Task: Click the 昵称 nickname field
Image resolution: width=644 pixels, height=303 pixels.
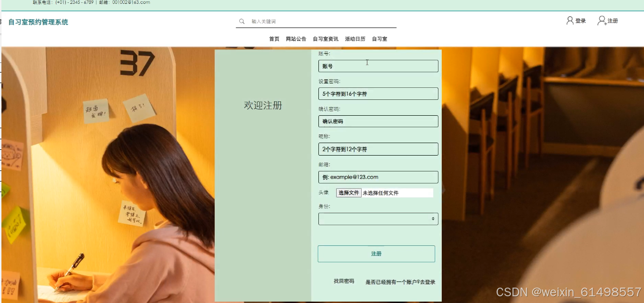Action: tap(378, 149)
